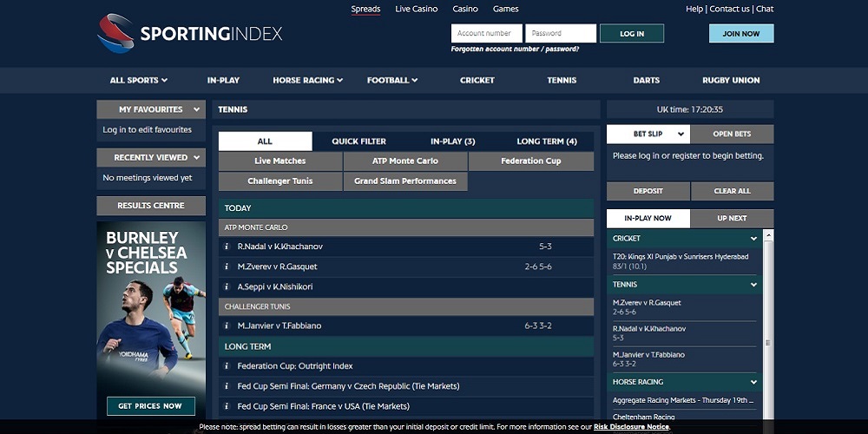The height and width of the screenshot is (434, 868).
Task: Focus the Account number field
Action: 487,33
